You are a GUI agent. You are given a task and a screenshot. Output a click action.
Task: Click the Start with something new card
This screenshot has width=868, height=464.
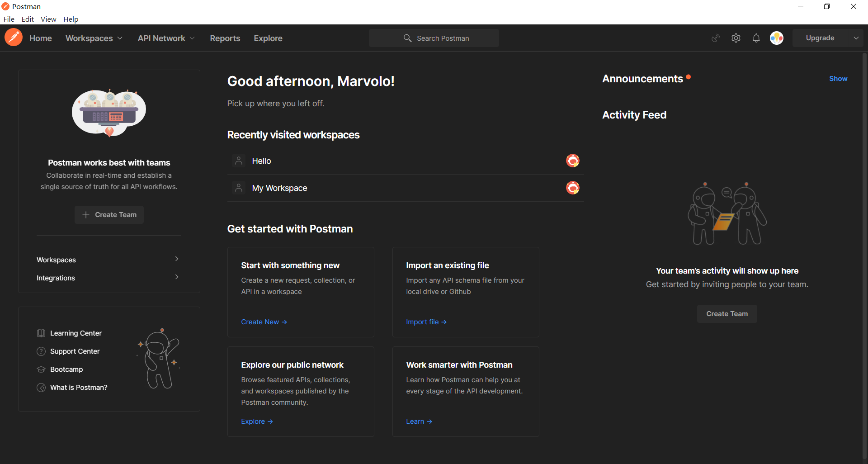[301, 292]
